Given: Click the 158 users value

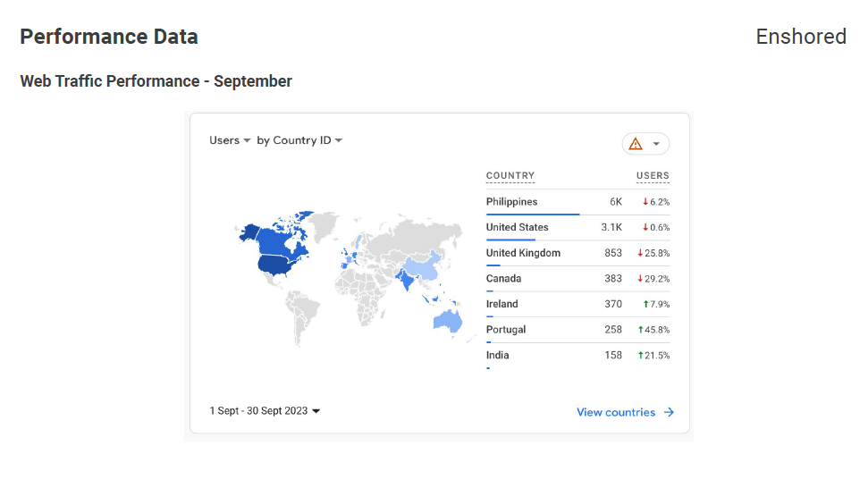Looking at the screenshot, I should point(613,355).
